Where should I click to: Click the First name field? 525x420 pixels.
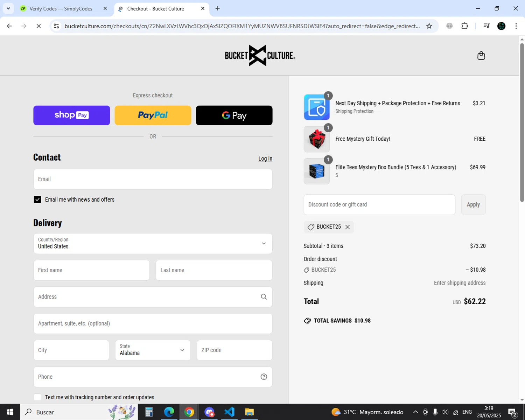click(92, 270)
